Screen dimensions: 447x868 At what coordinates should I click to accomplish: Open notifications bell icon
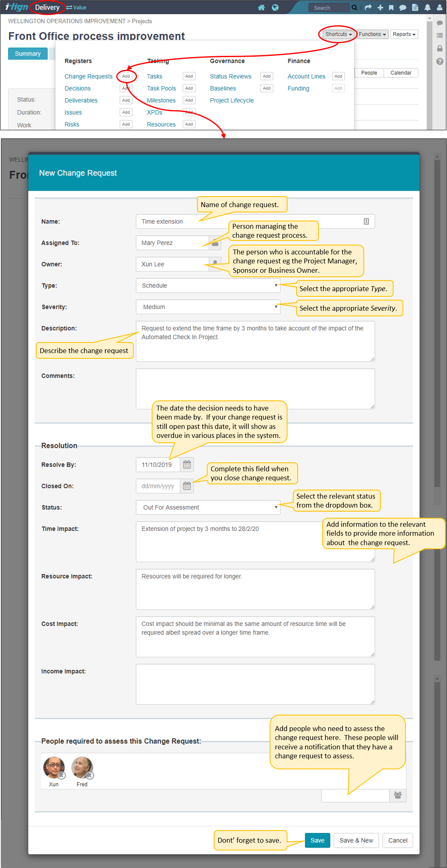click(x=427, y=7)
